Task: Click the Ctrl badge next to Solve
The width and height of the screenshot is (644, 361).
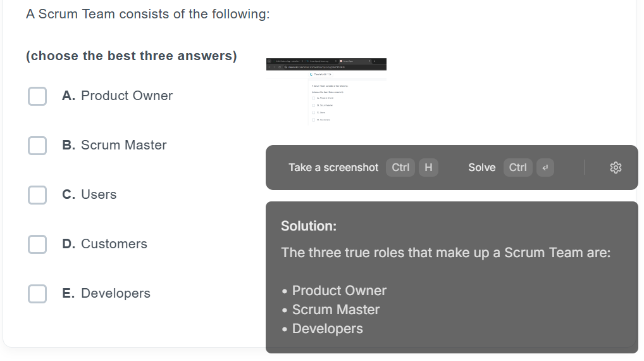Action: pyautogui.click(x=518, y=168)
